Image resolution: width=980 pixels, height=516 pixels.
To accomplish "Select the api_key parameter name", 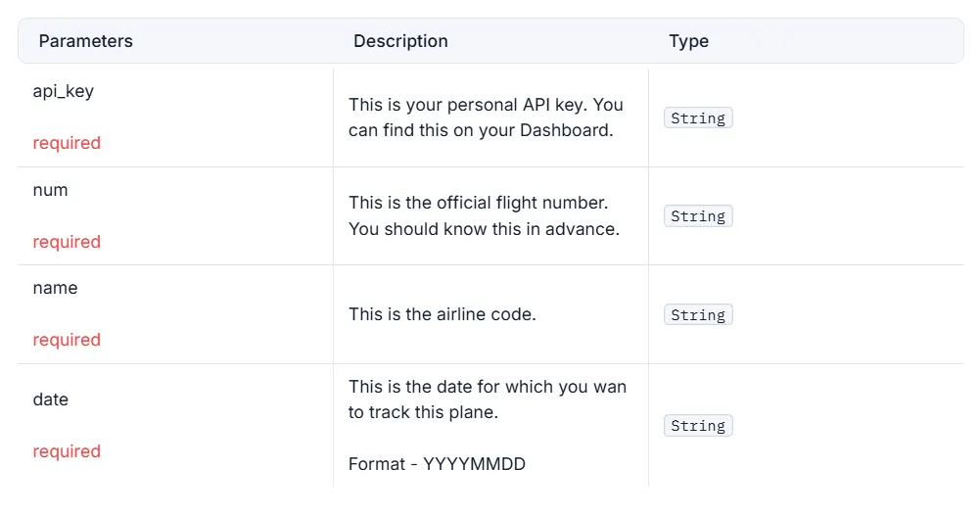I will click(63, 91).
